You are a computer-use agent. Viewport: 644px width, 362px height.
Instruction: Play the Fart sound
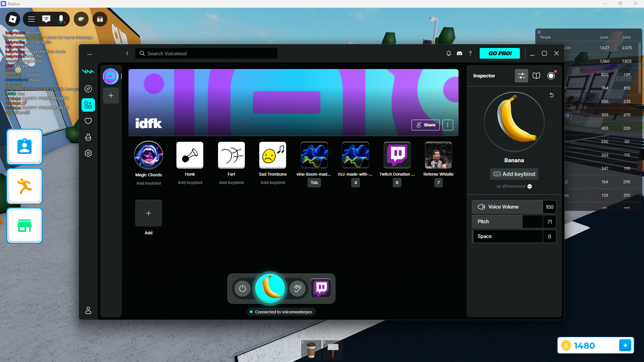tap(231, 155)
